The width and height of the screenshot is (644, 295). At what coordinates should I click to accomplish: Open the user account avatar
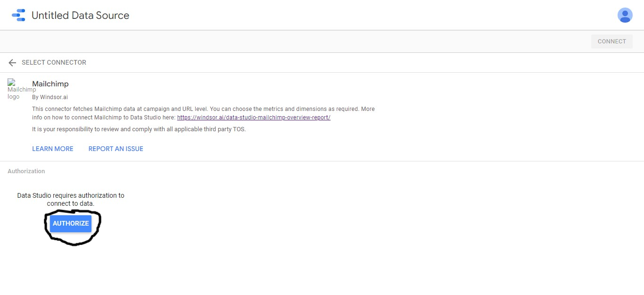(625, 15)
